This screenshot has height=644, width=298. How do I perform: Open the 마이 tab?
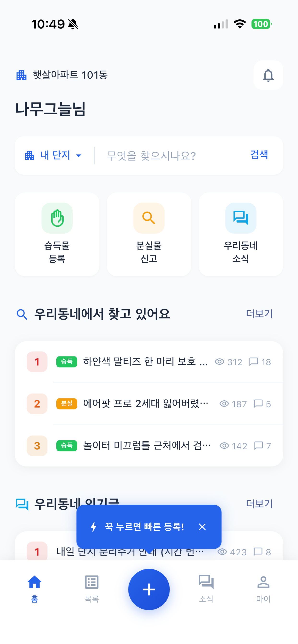pyautogui.click(x=263, y=589)
